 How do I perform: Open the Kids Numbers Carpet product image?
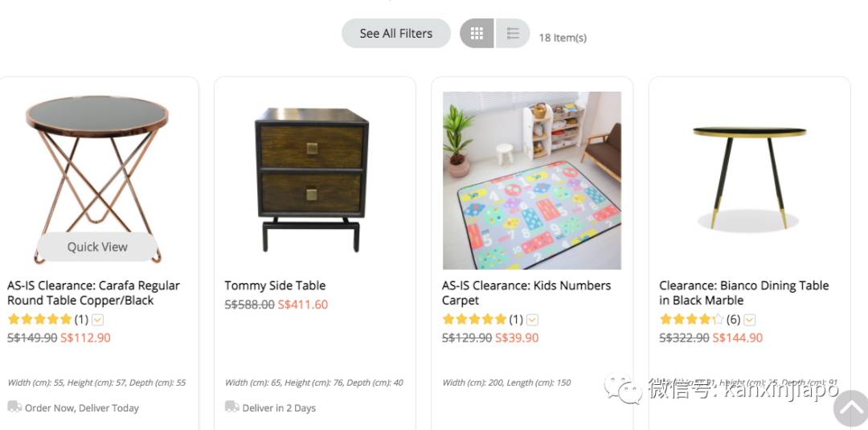pos(532,180)
